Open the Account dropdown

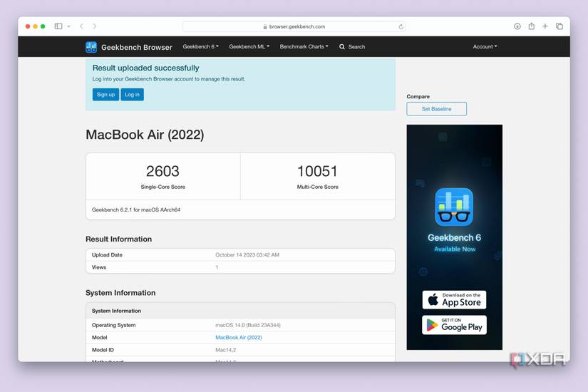click(x=485, y=46)
